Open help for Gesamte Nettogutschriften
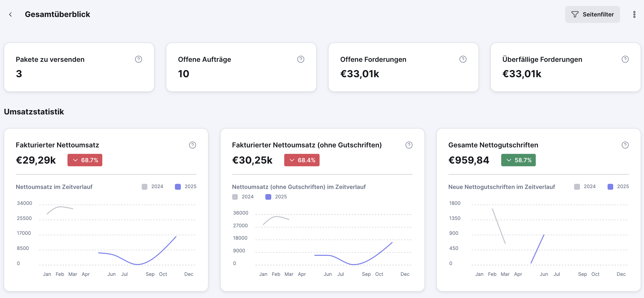This screenshot has width=644, height=298. pyautogui.click(x=625, y=145)
